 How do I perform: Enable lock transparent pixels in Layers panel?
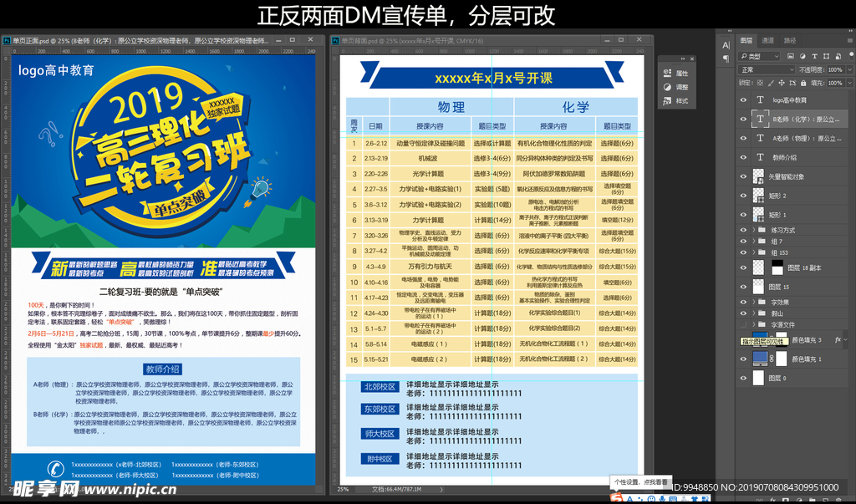click(x=761, y=83)
